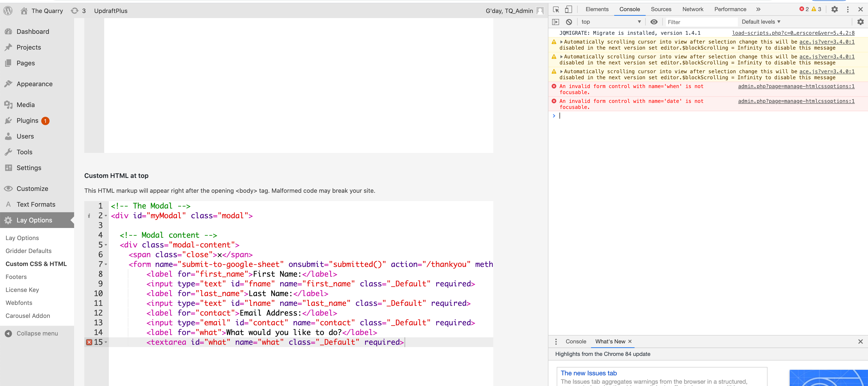Click the clear console icon
The height and width of the screenshot is (386, 868).
[569, 22]
